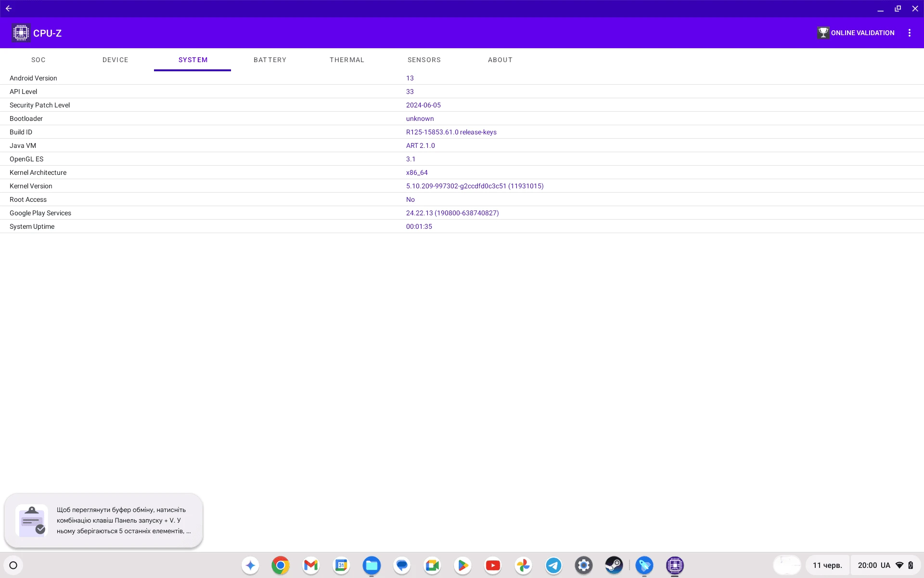Launch YouTube from the shelf
This screenshot has width=924, height=578.
493,565
